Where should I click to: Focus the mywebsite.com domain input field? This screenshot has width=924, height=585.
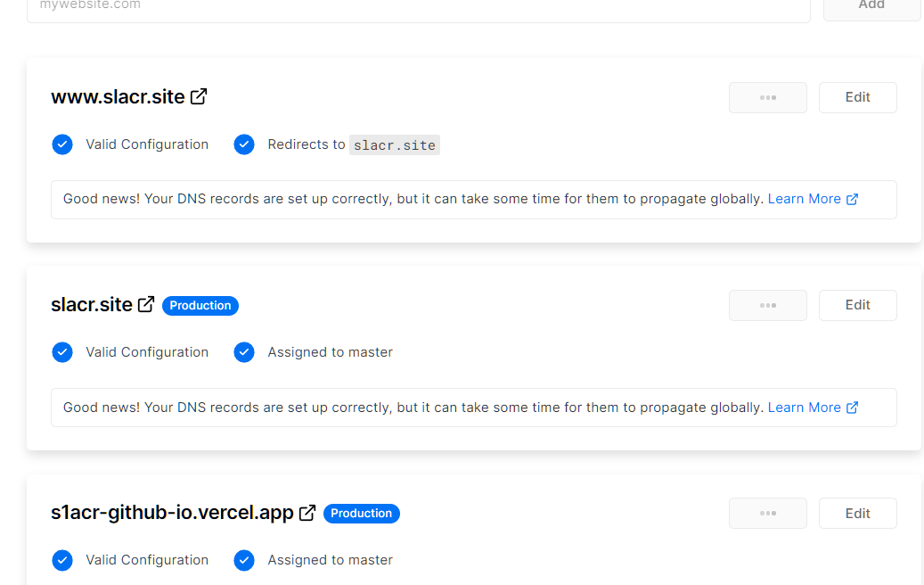[419, 7]
